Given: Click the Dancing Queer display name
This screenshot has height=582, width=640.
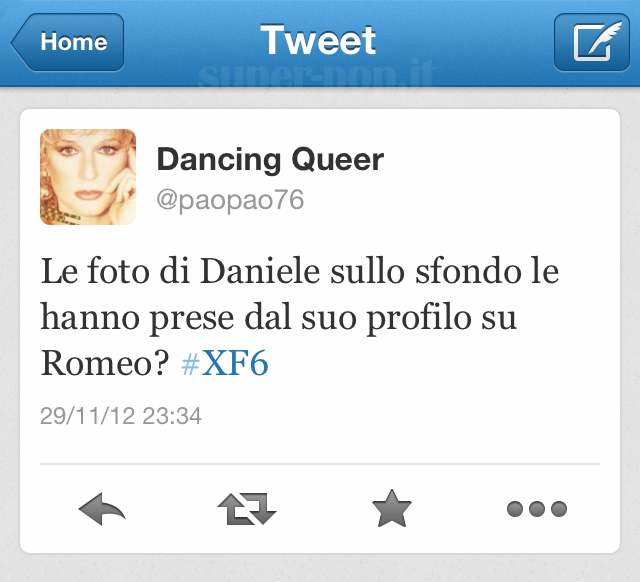Looking at the screenshot, I should click(x=270, y=159).
